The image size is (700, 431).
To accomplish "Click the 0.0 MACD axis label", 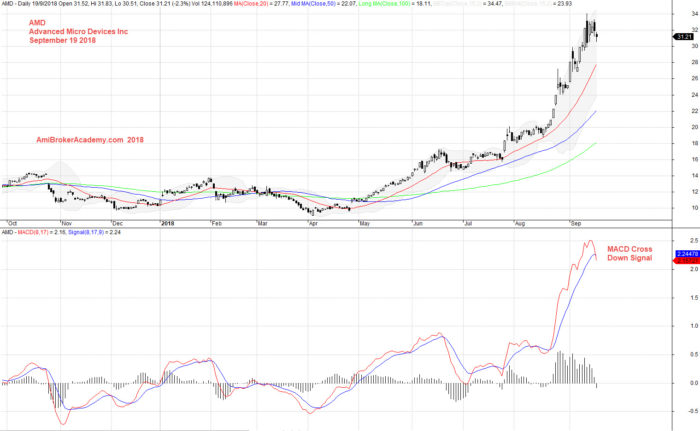I will 694,383.
